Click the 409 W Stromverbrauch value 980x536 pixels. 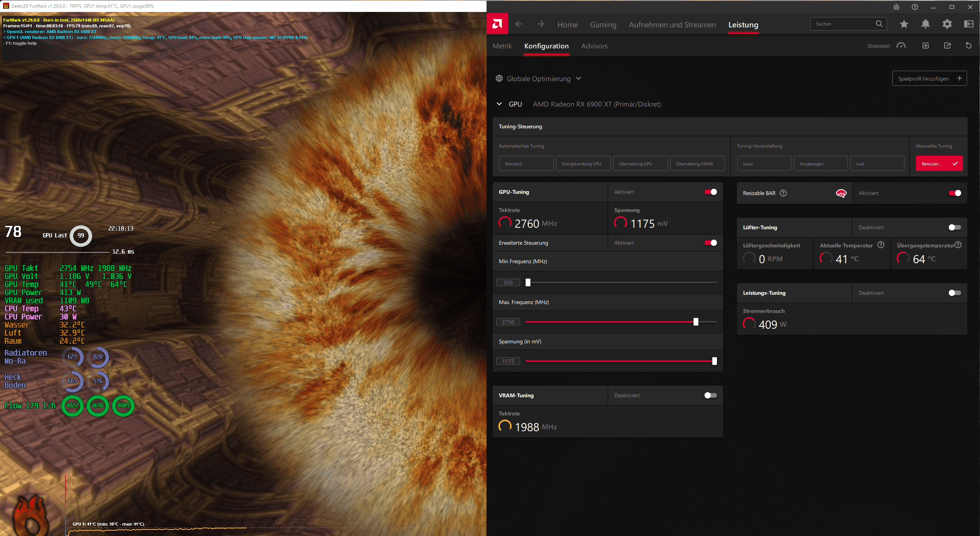[x=772, y=324]
